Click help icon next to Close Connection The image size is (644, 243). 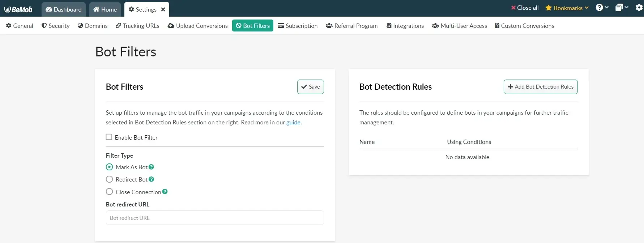pos(165,192)
